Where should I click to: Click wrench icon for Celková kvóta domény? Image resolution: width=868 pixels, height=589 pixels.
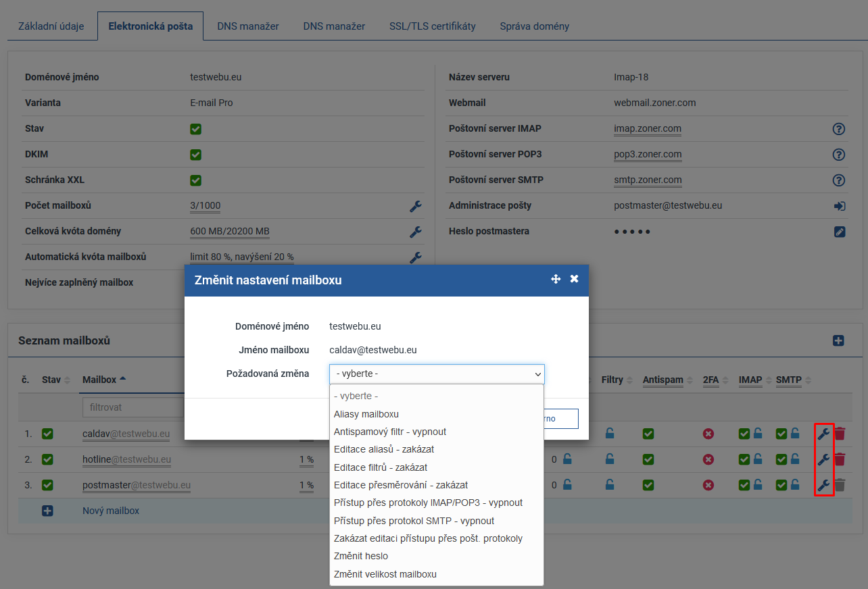tap(416, 232)
